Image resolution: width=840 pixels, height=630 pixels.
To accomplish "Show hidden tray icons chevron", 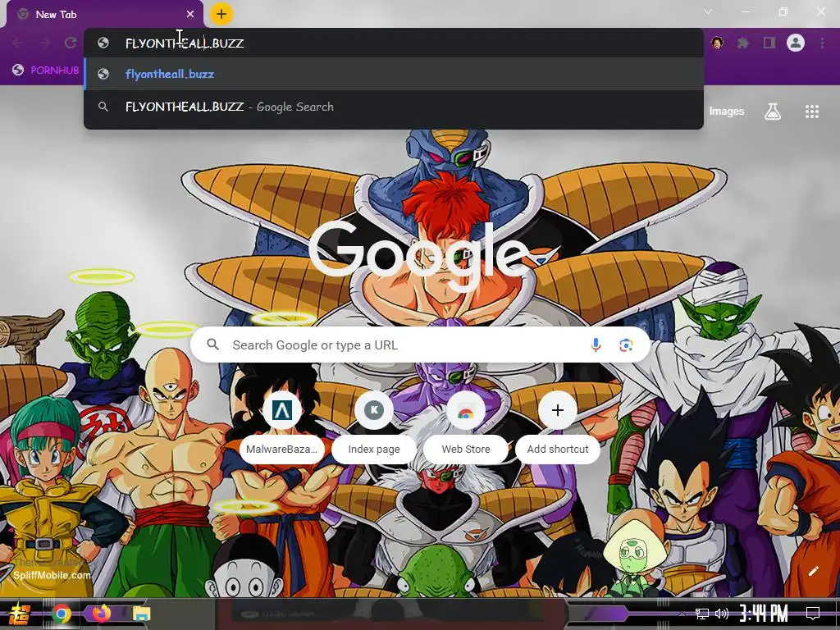I will click(682, 614).
